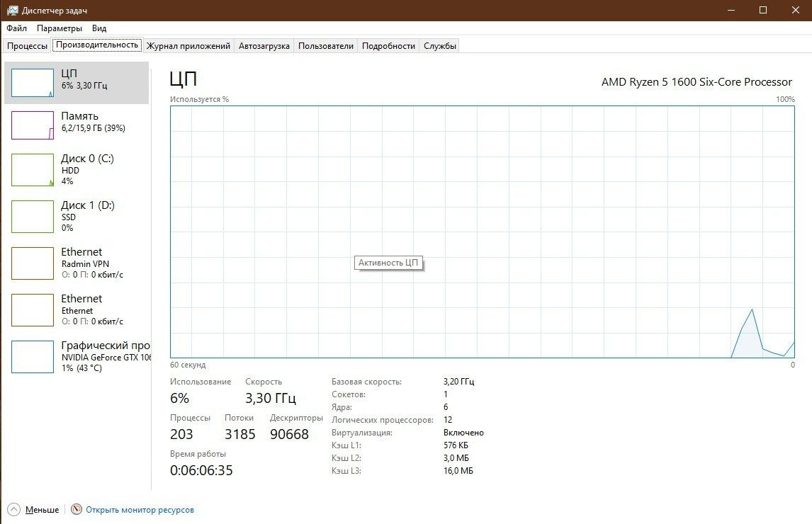Open the 'Подробности' tab
The image size is (812, 524).
pyautogui.click(x=388, y=46)
